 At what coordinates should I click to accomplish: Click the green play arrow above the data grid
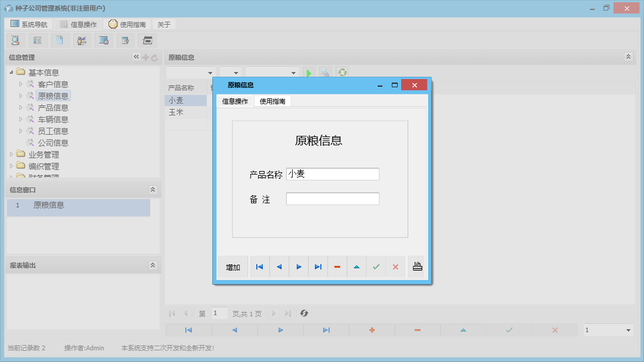[x=309, y=72]
